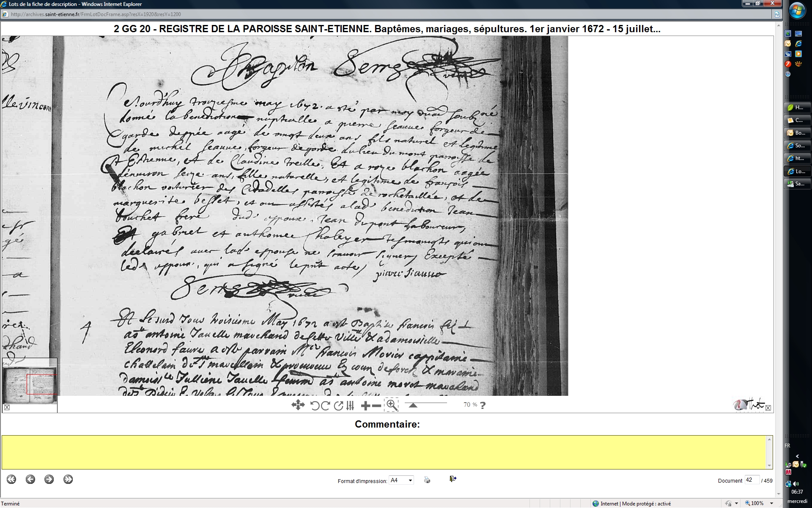Print the document with printer icon
This screenshot has height=508, width=812.
pyautogui.click(x=427, y=480)
